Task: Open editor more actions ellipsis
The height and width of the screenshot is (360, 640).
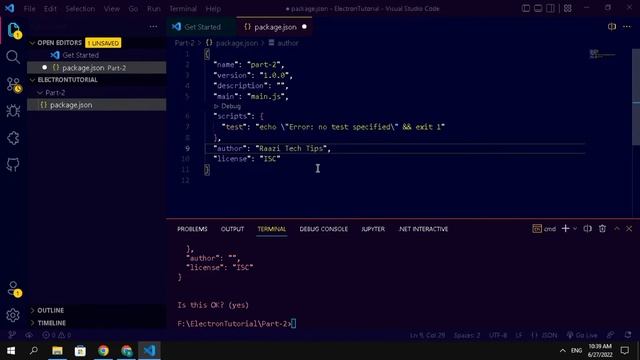Action: (x=627, y=27)
